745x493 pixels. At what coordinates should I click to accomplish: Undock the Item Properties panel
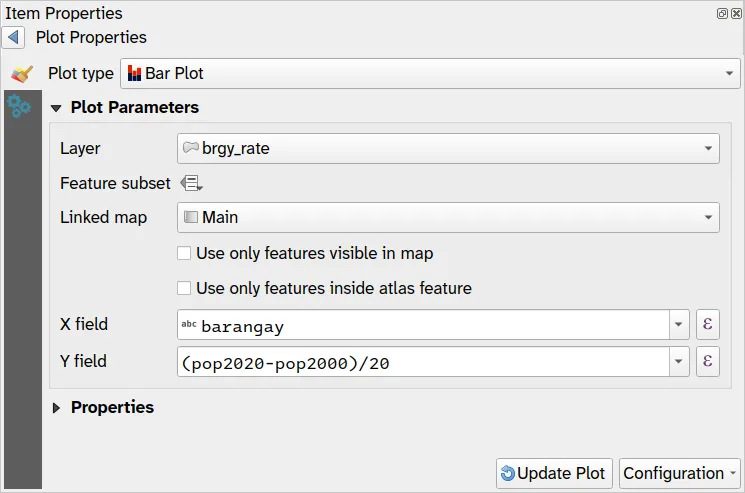tap(722, 14)
